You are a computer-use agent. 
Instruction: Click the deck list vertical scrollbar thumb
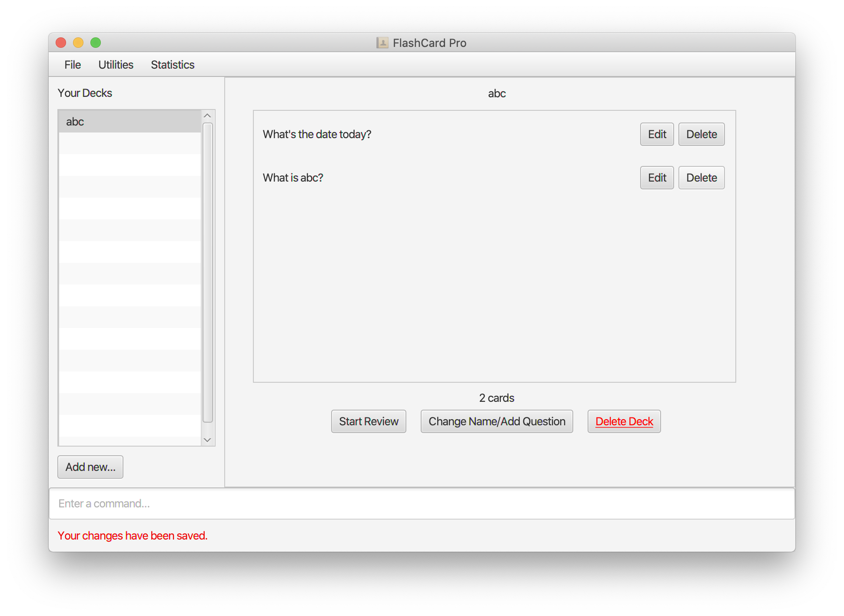click(208, 272)
